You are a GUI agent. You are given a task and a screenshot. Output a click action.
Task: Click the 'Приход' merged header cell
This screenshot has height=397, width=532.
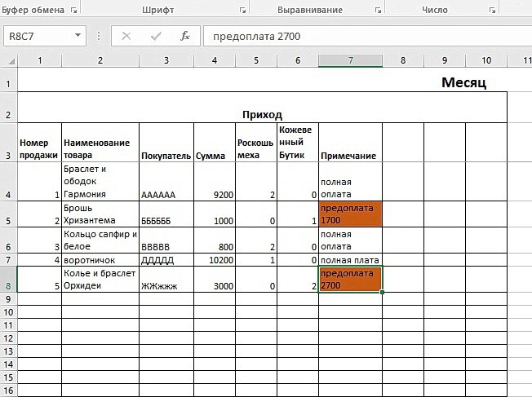pyautogui.click(x=262, y=107)
